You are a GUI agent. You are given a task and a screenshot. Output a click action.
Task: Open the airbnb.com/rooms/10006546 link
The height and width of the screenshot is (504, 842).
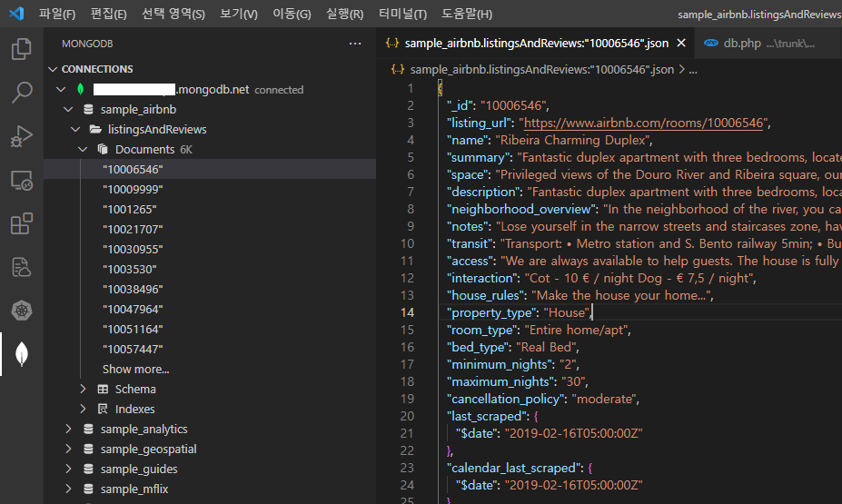tap(643, 123)
